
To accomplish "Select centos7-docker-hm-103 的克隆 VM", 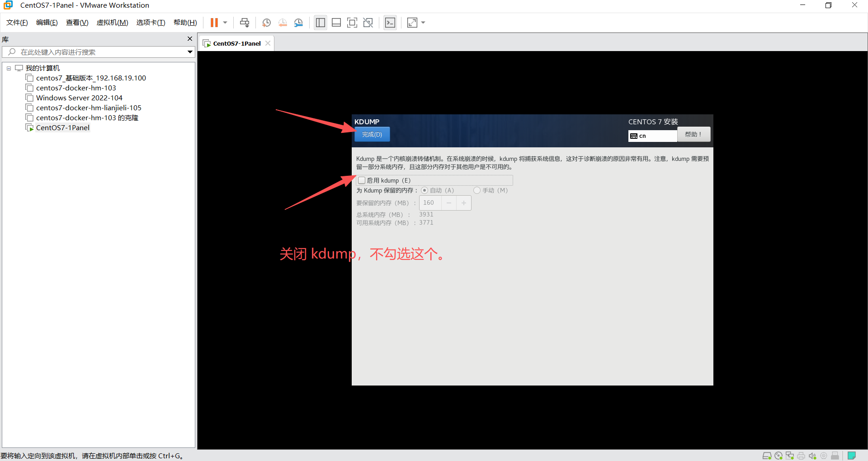I will (87, 118).
